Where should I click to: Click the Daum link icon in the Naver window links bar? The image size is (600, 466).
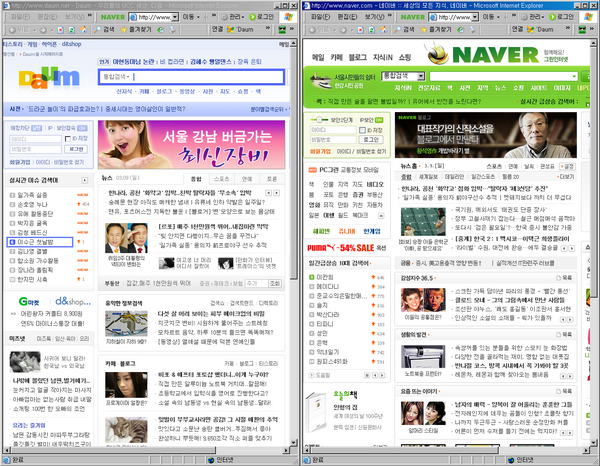coord(530,29)
